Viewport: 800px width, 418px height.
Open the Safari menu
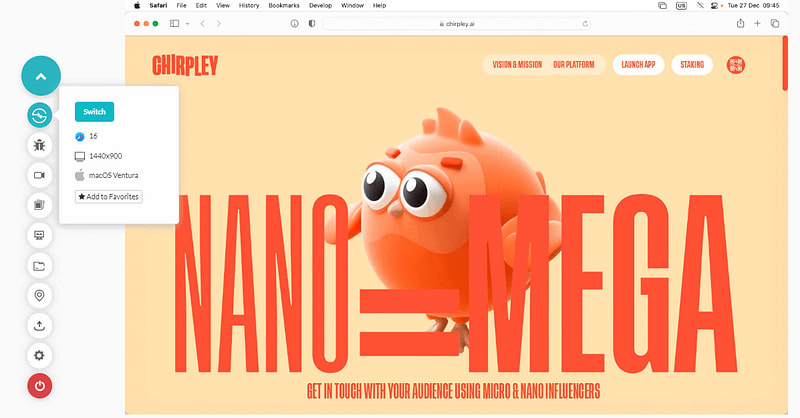[x=158, y=6]
